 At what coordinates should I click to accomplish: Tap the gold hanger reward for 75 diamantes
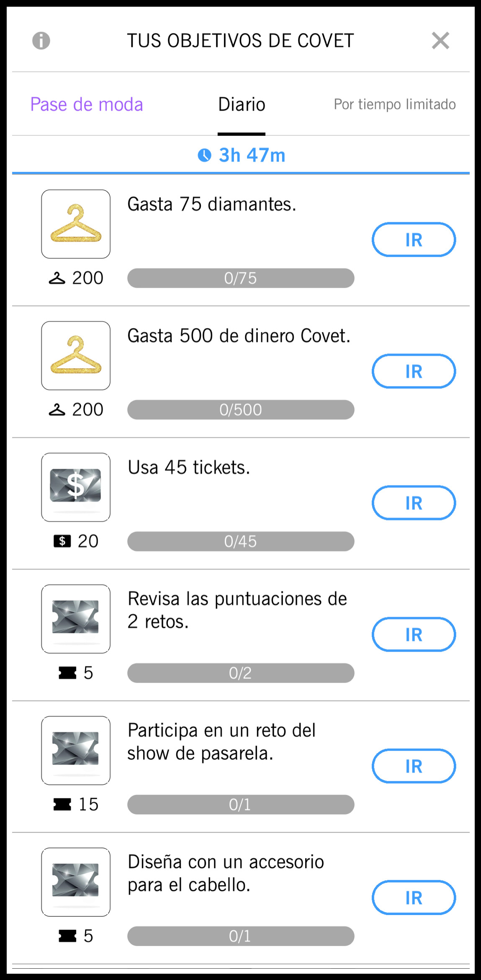[76, 224]
